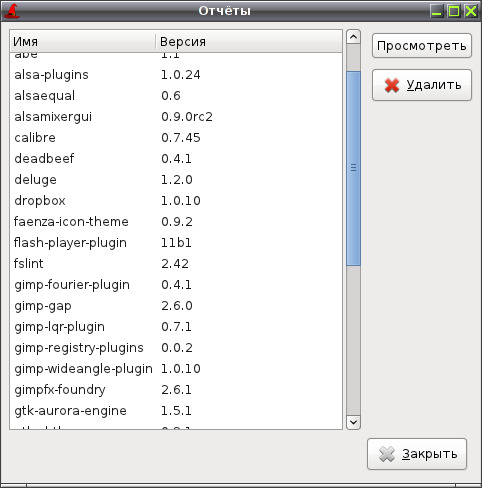Click version 0.7.45 cell
Viewport: 482px width, 488px height.
tap(181, 138)
